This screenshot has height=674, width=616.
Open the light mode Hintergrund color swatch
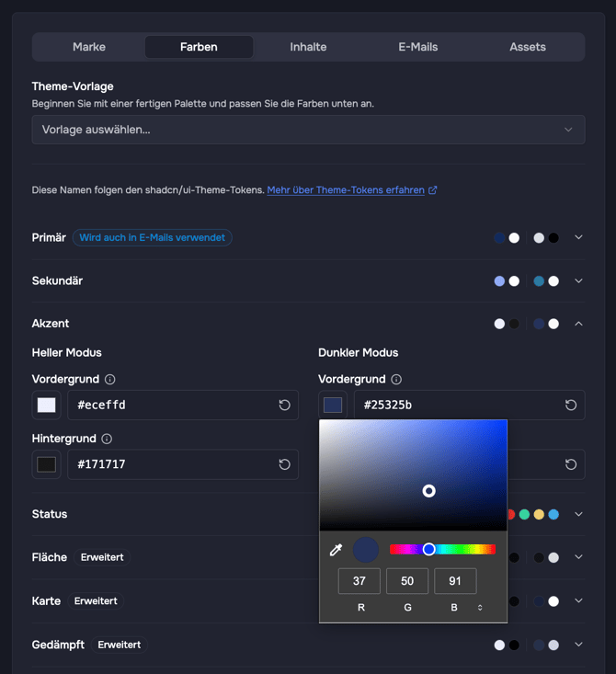[46, 464]
